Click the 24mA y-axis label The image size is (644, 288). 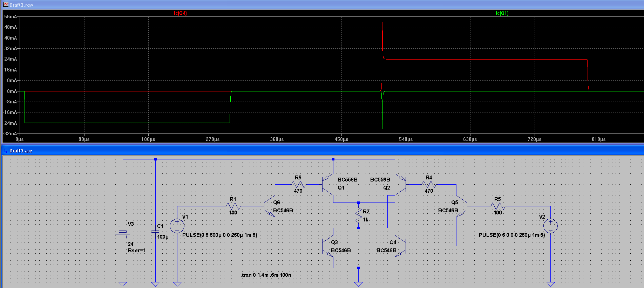tap(11, 59)
